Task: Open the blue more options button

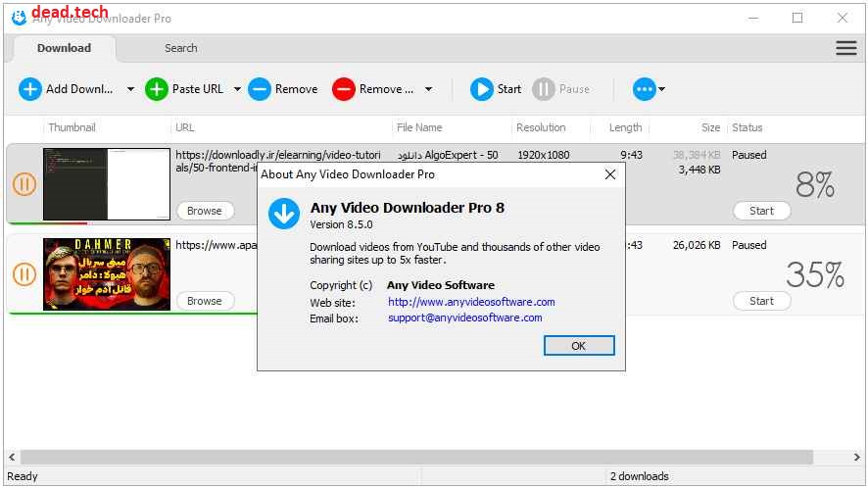Action: tap(645, 89)
